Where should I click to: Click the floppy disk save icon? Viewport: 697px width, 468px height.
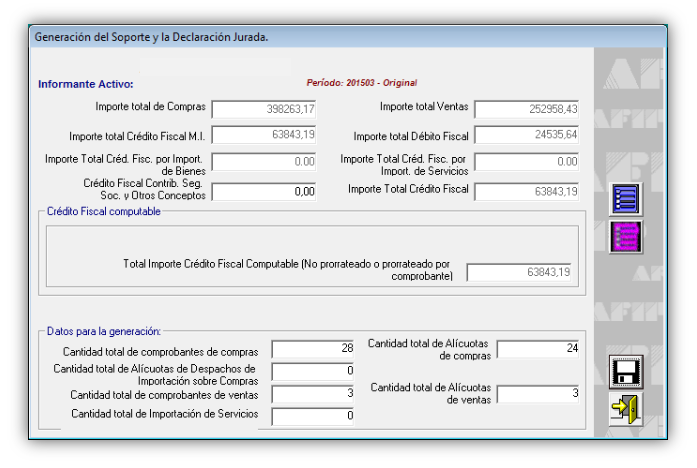point(626,372)
